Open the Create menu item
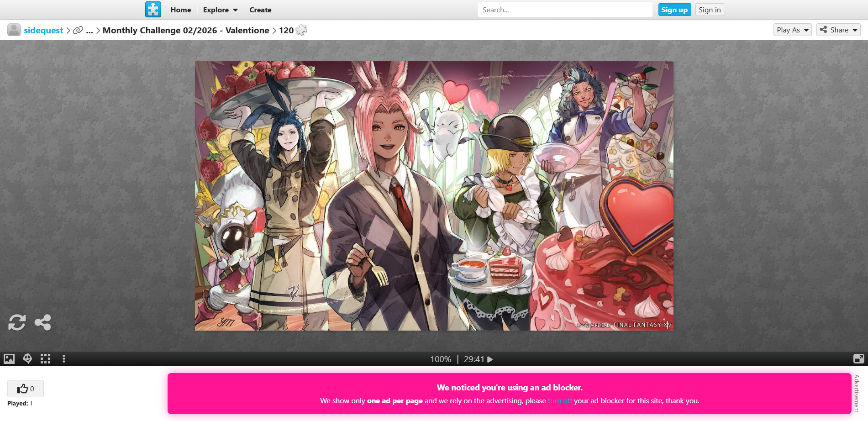 260,10
